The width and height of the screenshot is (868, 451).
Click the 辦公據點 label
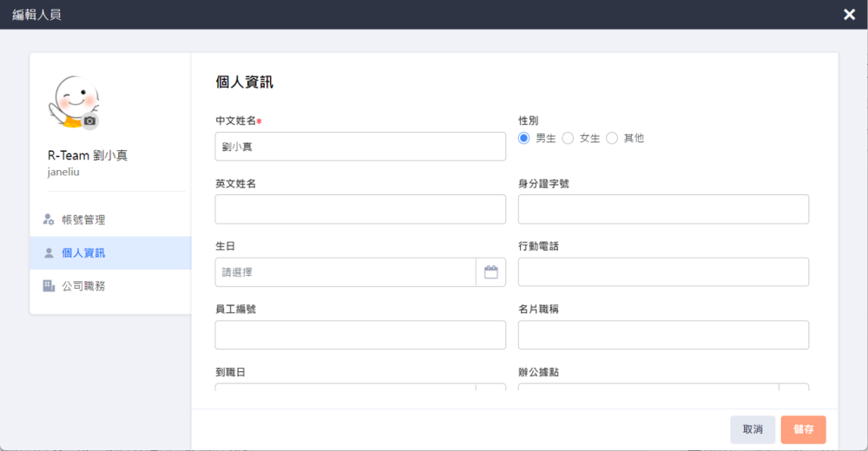coord(539,372)
